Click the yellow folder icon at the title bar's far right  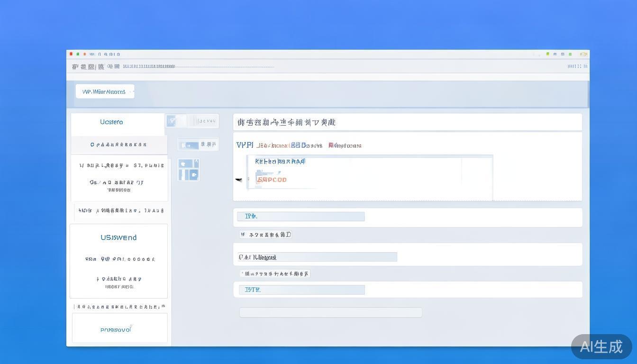[583, 54]
